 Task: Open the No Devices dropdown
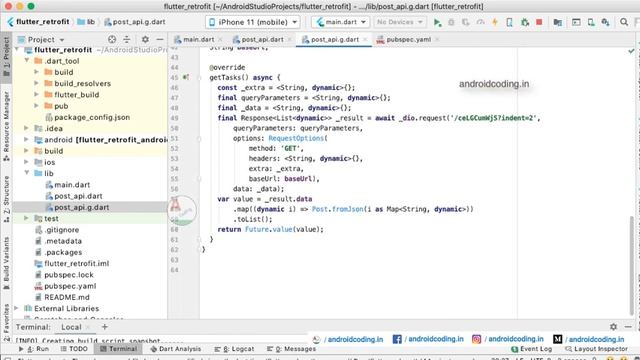(x=400, y=22)
